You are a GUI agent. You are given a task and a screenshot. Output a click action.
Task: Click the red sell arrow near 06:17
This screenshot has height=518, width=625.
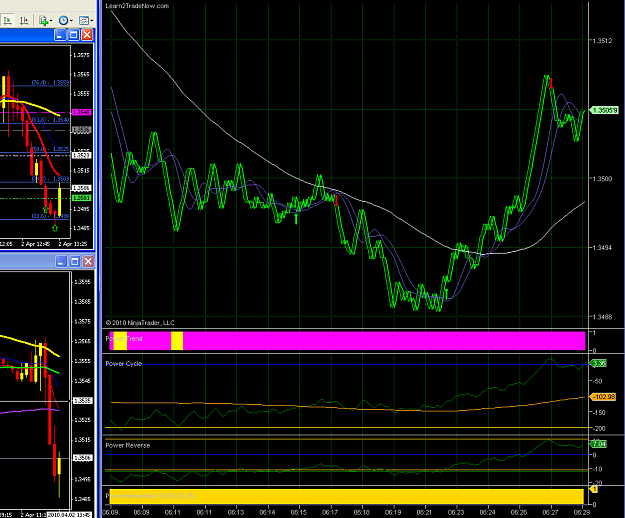[x=336, y=200]
